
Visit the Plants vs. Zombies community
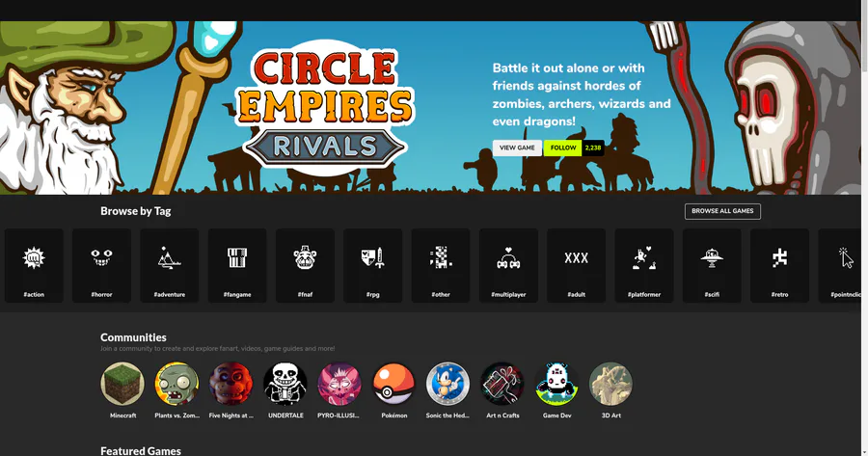coord(176,384)
